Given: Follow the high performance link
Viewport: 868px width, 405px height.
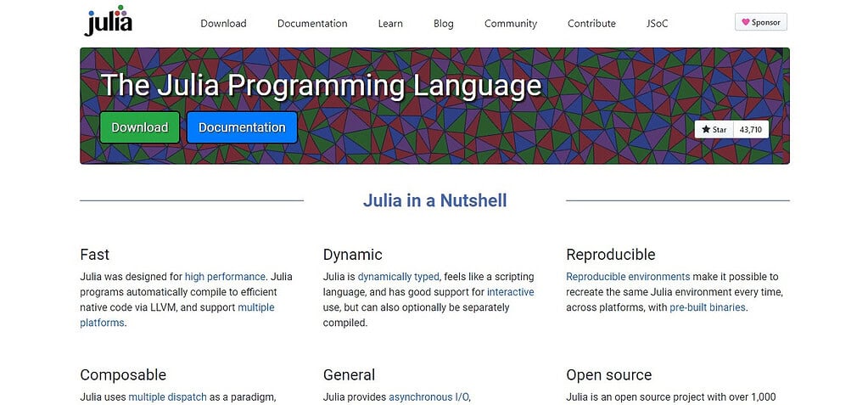Looking at the screenshot, I should 226,277.
